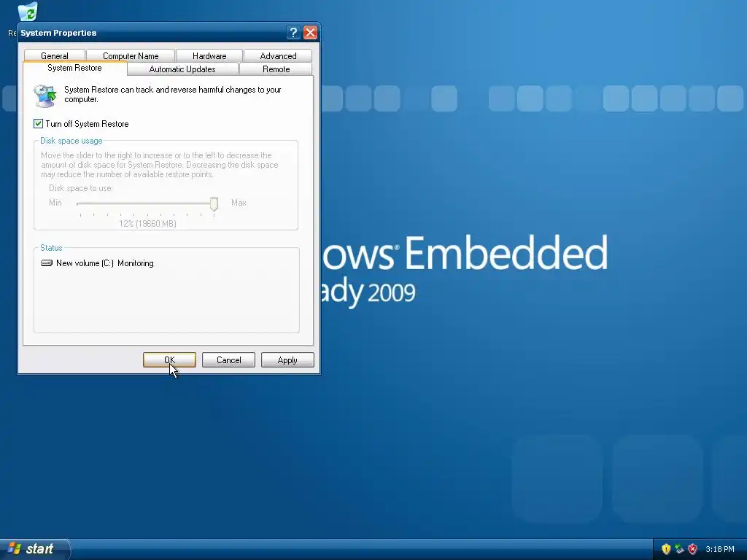Open the Advanced tab
The height and width of the screenshot is (560, 747).
(278, 55)
